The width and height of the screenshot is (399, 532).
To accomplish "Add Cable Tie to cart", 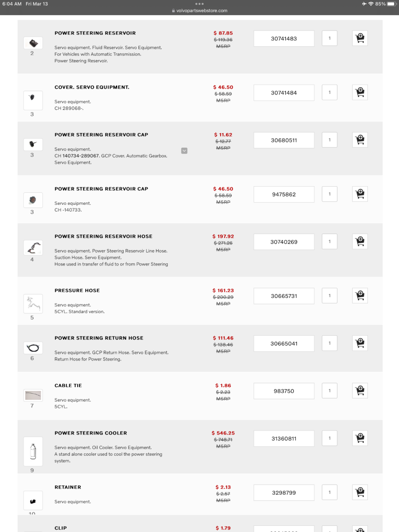I will [360, 391].
